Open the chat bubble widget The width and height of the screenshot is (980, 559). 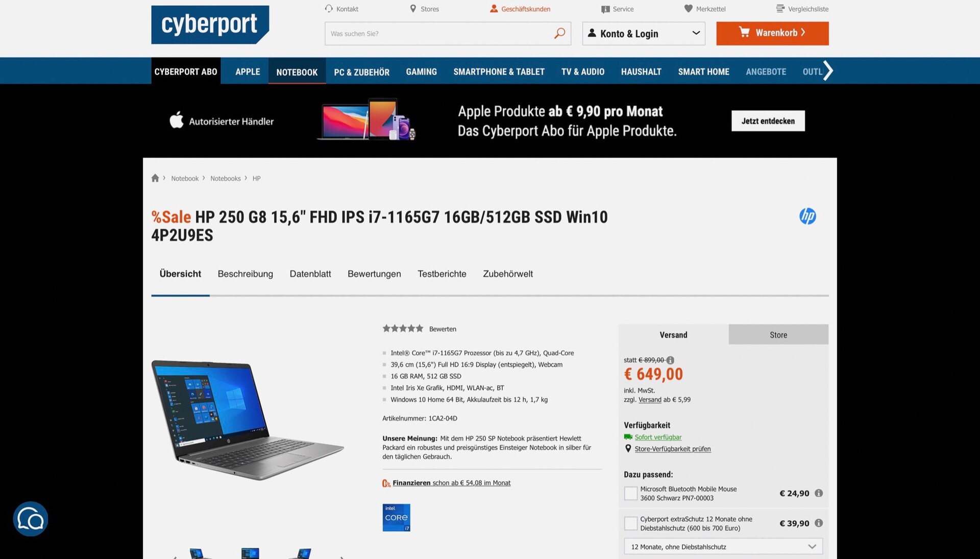coord(31,519)
